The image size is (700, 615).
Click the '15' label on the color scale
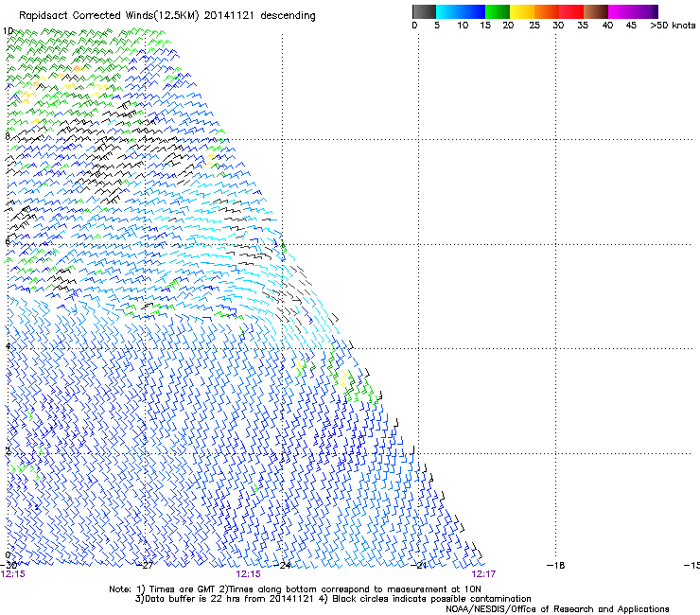(485, 26)
